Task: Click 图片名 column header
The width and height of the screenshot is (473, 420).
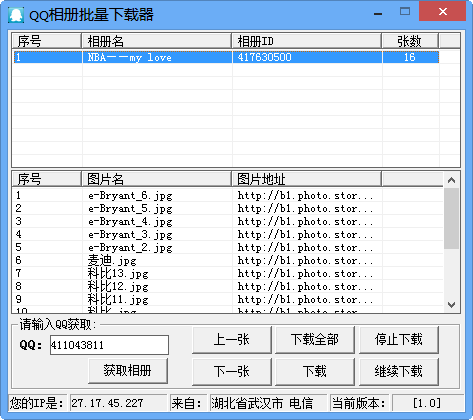Action: 156,179
